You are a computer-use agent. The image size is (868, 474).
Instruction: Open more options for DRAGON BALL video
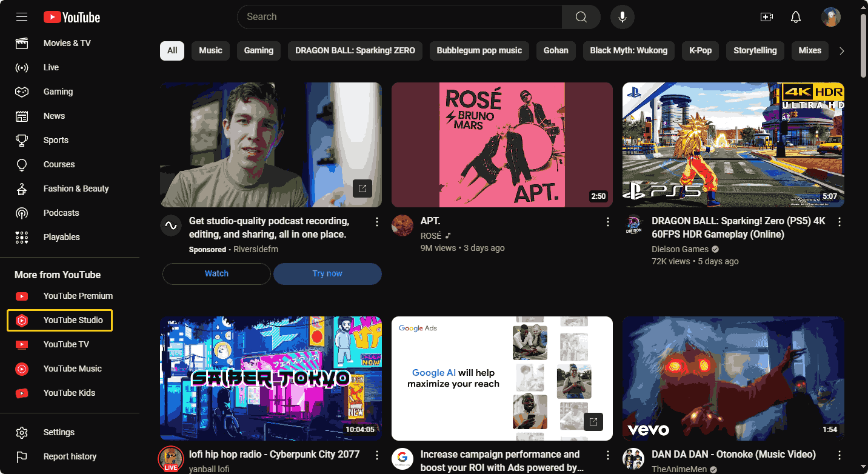pyautogui.click(x=840, y=222)
